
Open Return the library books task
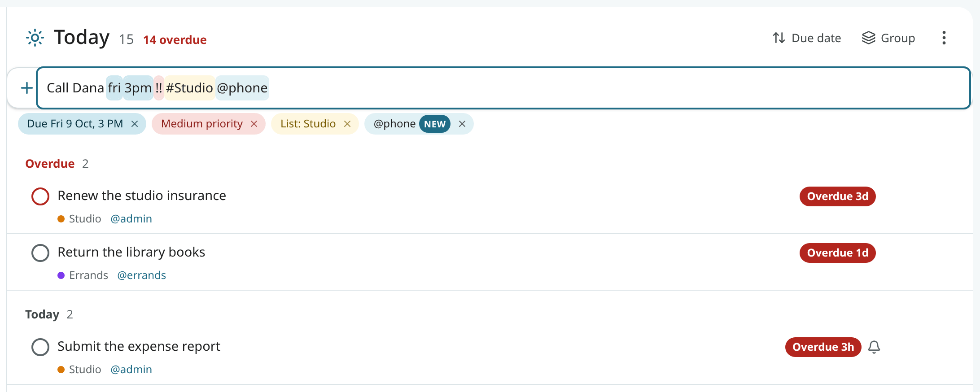coord(131,252)
